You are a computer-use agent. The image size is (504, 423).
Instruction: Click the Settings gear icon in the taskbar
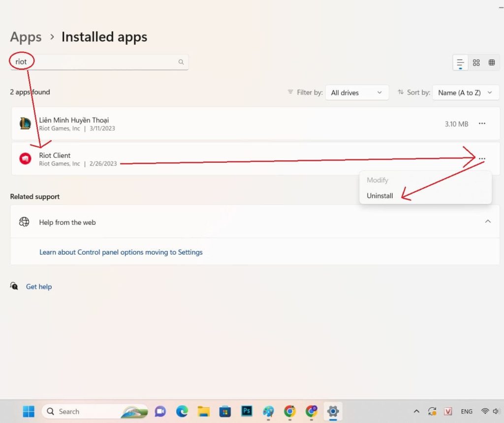(x=333, y=411)
